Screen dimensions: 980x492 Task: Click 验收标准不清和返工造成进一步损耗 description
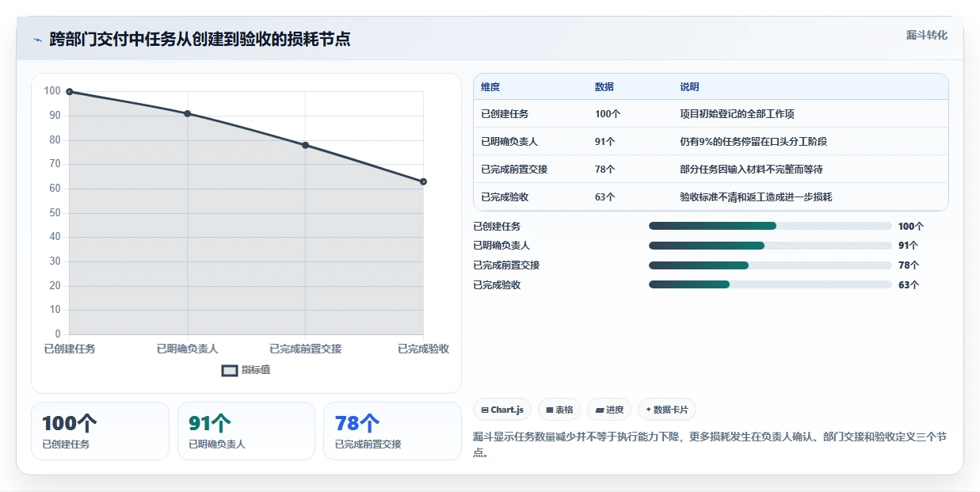pyautogui.click(x=756, y=197)
